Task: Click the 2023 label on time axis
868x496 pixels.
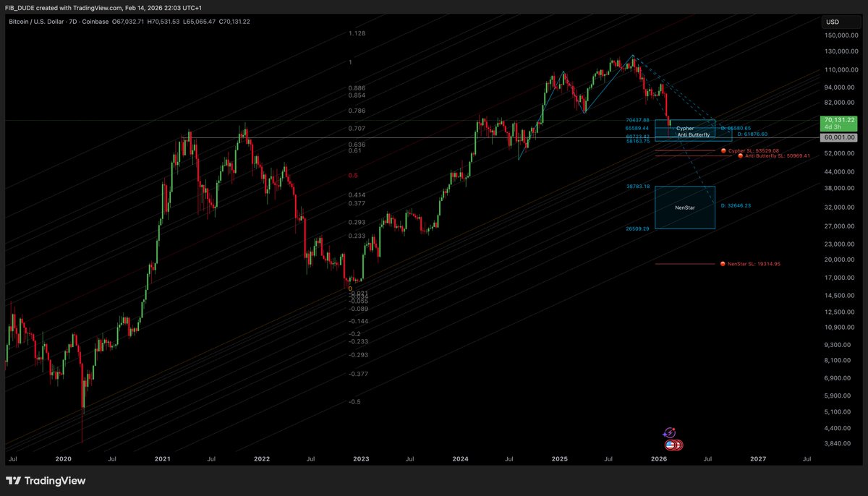Action: pos(361,459)
